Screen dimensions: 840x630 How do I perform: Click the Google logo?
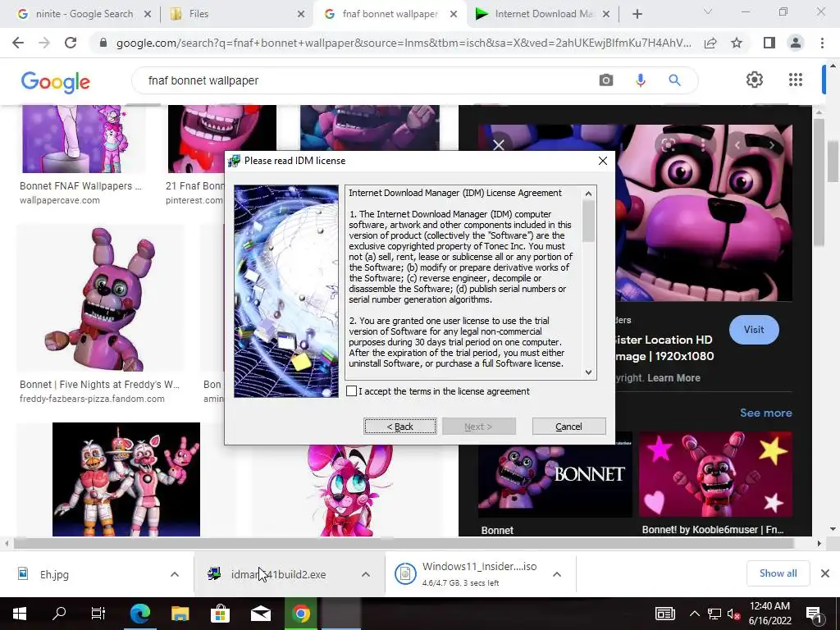click(x=55, y=82)
